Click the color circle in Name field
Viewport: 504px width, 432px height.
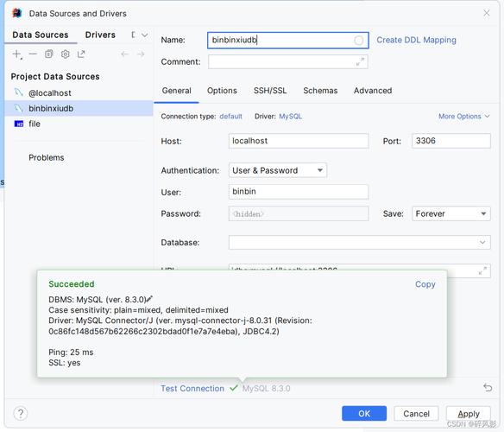359,41
